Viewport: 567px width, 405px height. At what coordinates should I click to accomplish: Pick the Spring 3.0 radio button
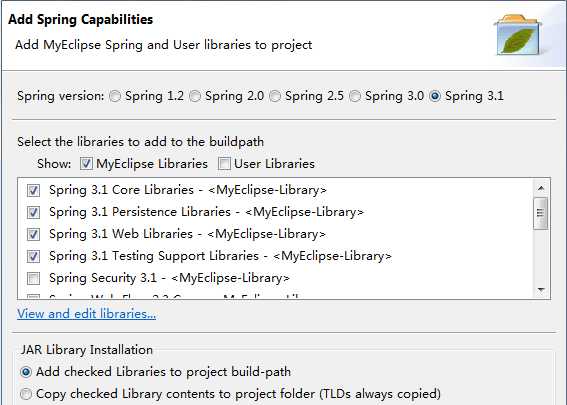355,96
